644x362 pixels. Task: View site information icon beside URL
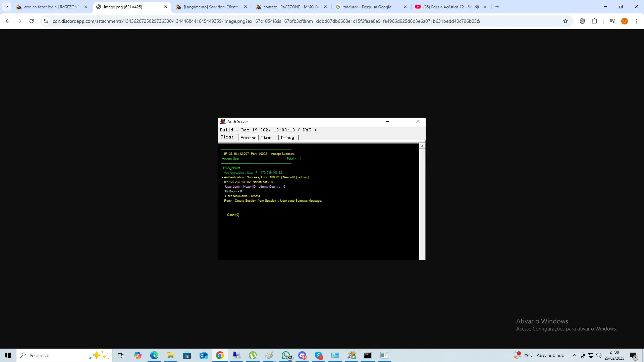point(46,21)
